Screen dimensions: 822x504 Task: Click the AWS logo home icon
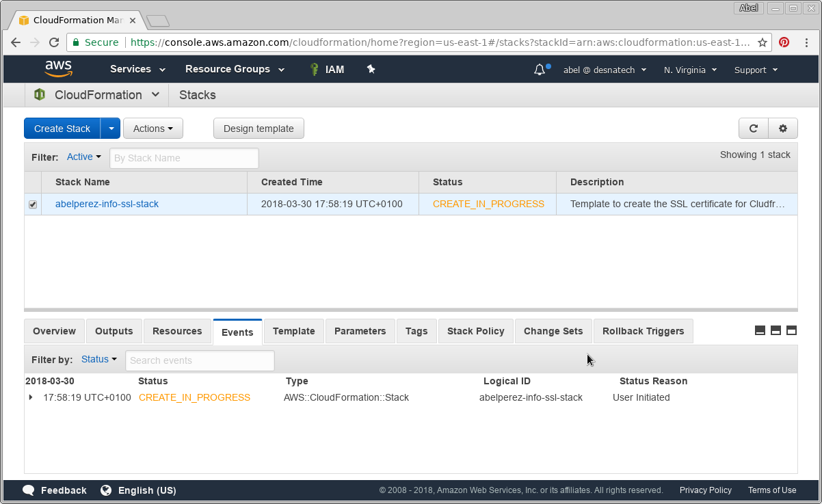(59, 68)
